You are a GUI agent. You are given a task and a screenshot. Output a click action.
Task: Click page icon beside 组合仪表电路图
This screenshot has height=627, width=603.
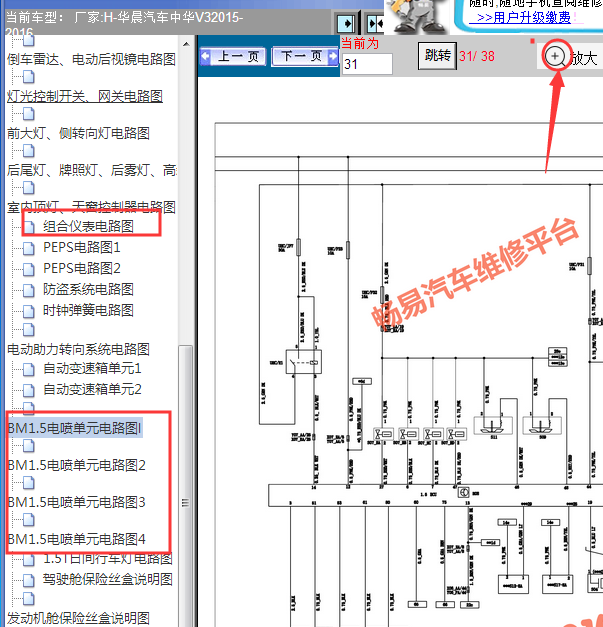point(28,227)
